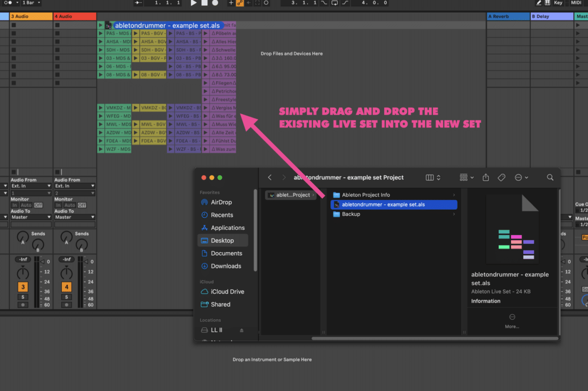Select the B Delay return track header
Image resolution: width=588 pixels, height=391 pixels.
[x=552, y=16]
